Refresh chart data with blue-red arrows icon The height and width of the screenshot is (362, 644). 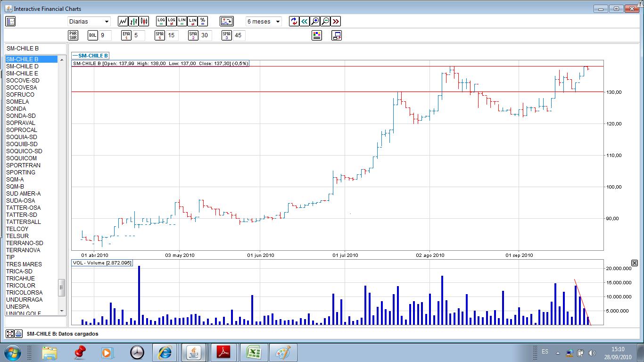coord(294,21)
